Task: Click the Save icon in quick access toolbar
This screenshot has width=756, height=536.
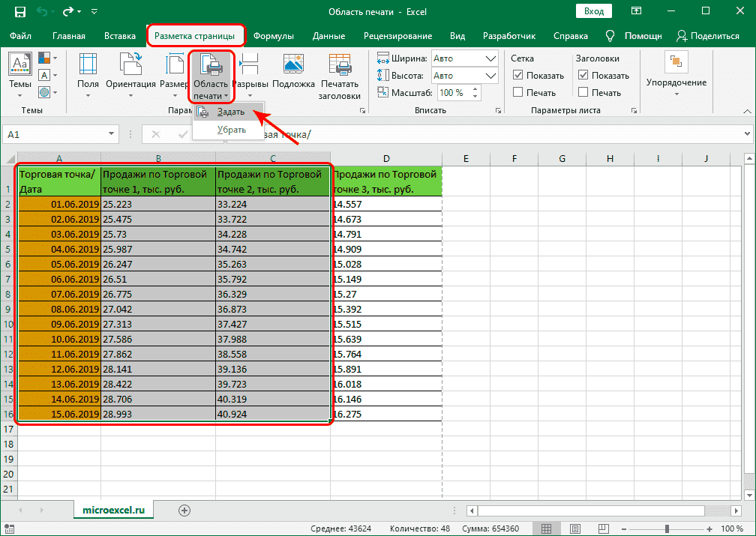Action: point(19,12)
